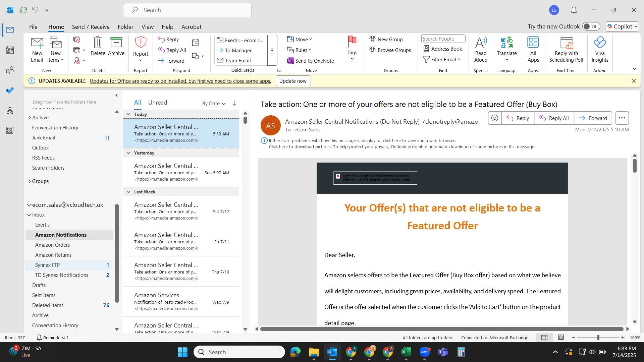This screenshot has width=644, height=362.
Task: Click the Send/Receive sync icon in title bar
Action: [x=23, y=10]
